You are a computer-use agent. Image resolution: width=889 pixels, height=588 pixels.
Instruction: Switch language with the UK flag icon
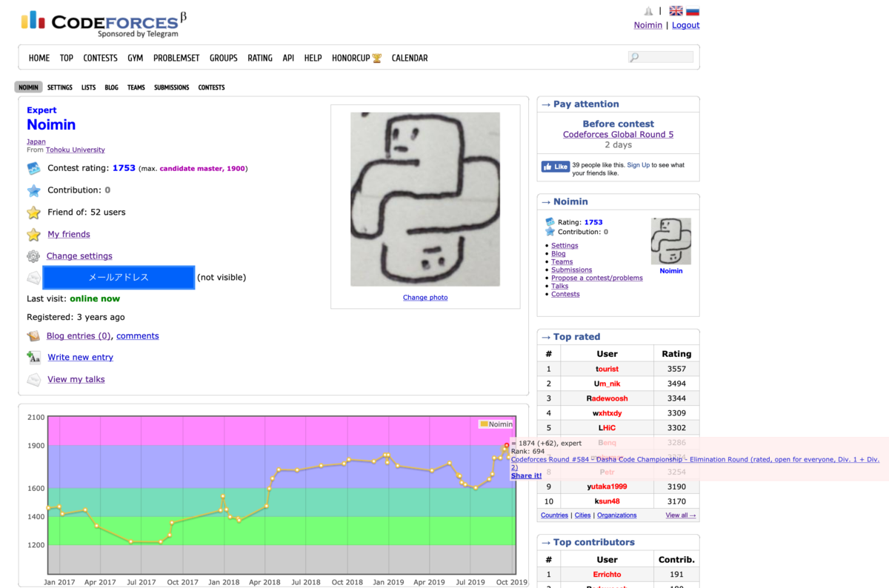click(676, 11)
